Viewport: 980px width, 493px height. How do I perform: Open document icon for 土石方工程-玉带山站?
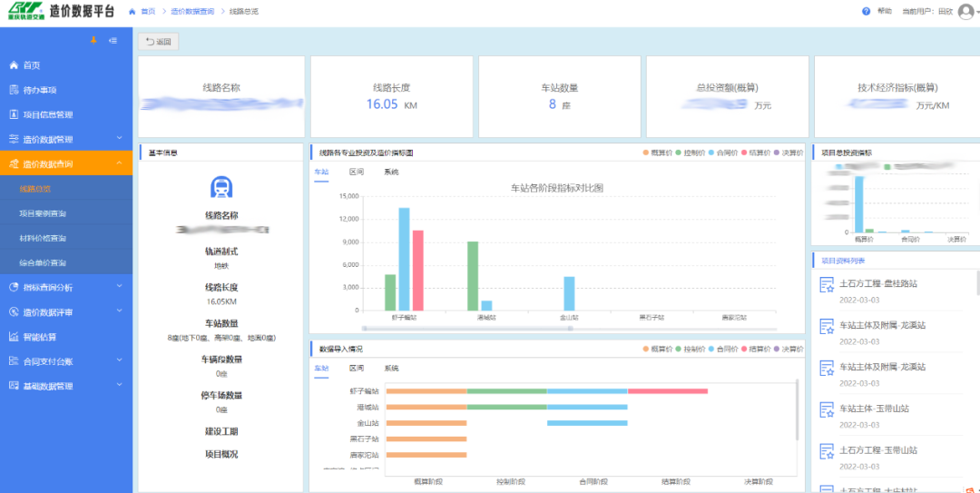827,451
